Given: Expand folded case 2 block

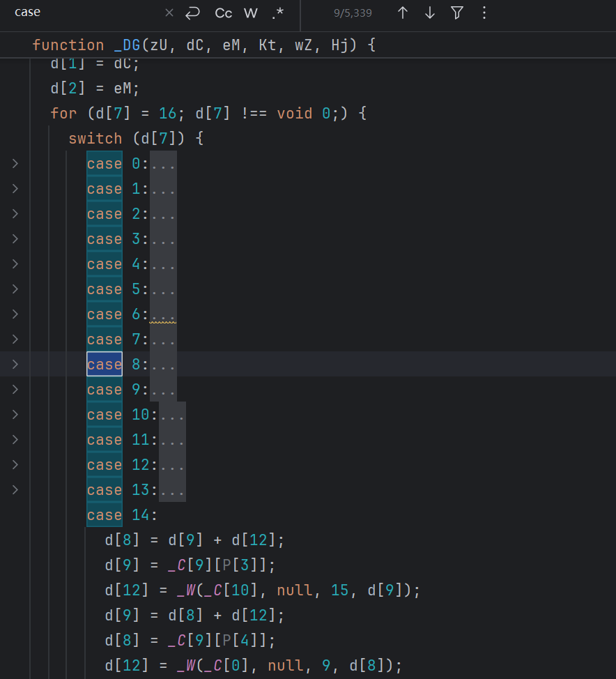Looking at the screenshot, I should [x=15, y=214].
